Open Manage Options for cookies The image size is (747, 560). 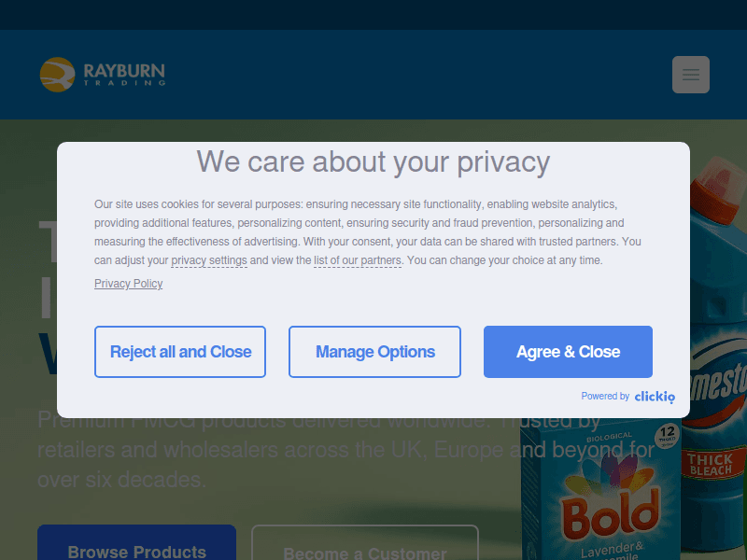[374, 352]
